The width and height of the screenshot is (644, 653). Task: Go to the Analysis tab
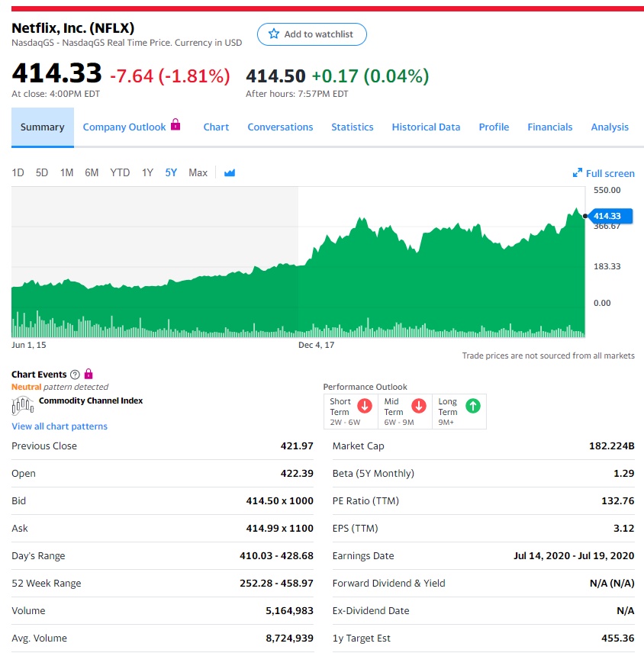610,127
